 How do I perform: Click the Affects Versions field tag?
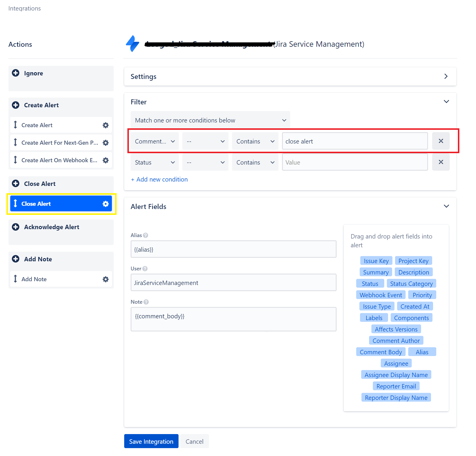[396, 329]
